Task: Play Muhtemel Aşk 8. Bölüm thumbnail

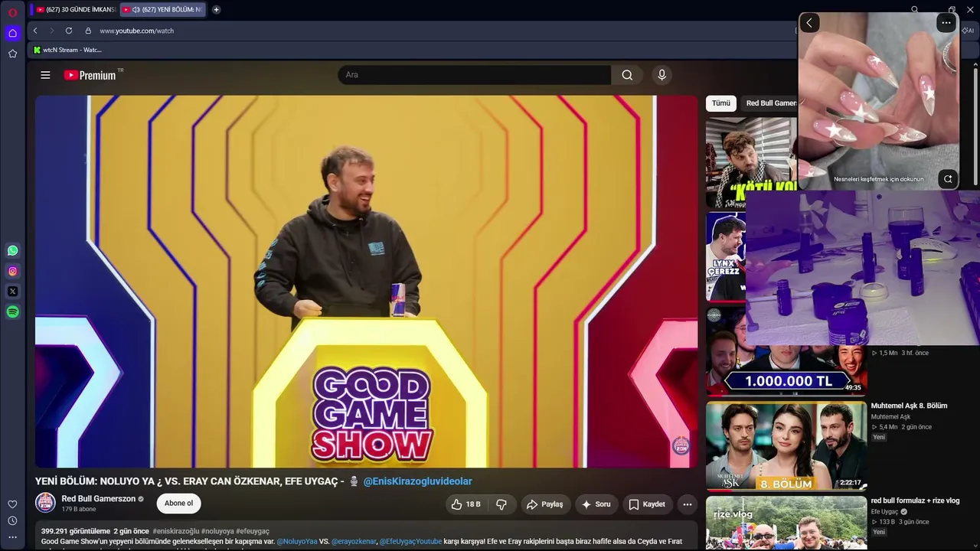Action: pyautogui.click(x=786, y=445)
